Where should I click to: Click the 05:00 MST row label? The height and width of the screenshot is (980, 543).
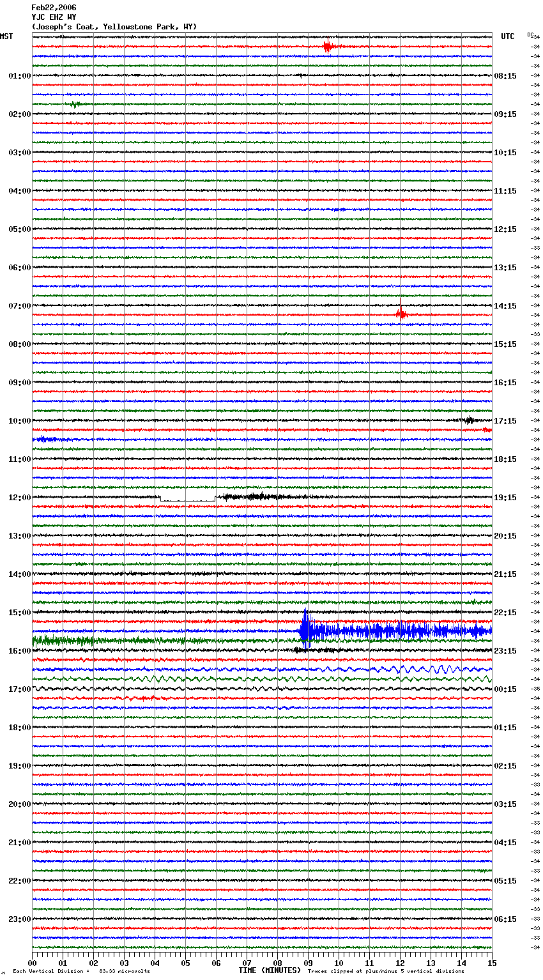[x=20, y=229]
